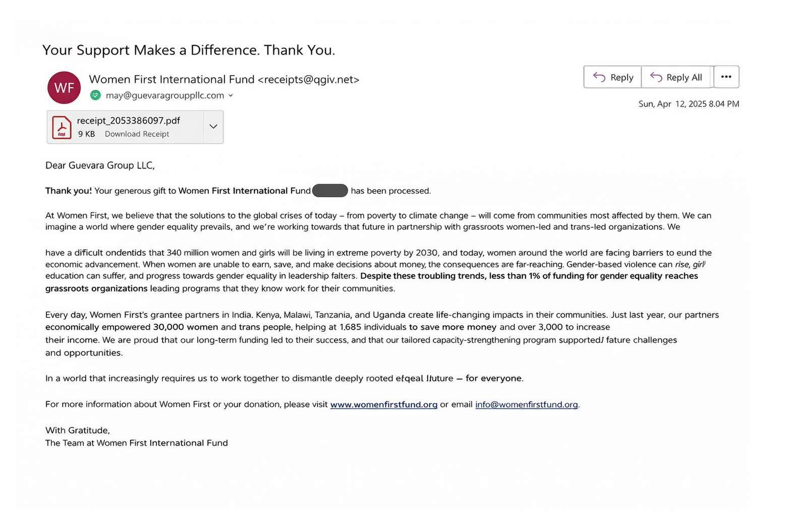This screenshot has height=532, width=807.
Task: Click the info@womenfirstfund.org email link
Action: pyautogui.click(x=526, y=404)
